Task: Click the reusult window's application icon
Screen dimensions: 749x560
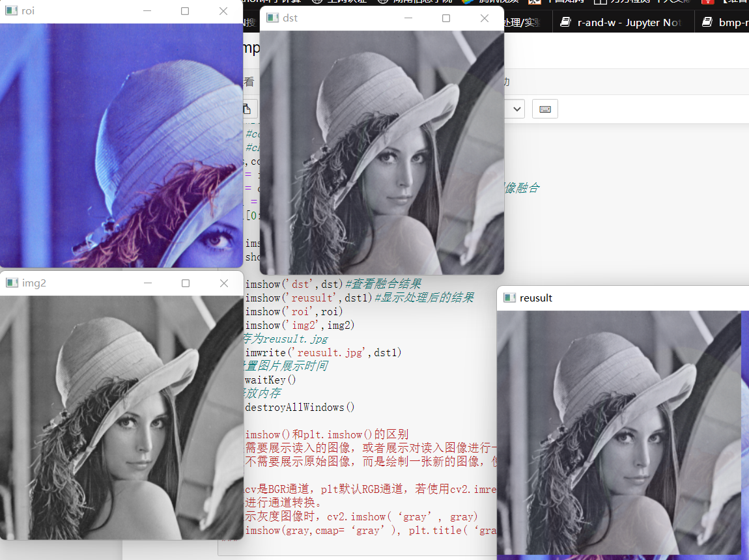Action: (x=510, y=298)
